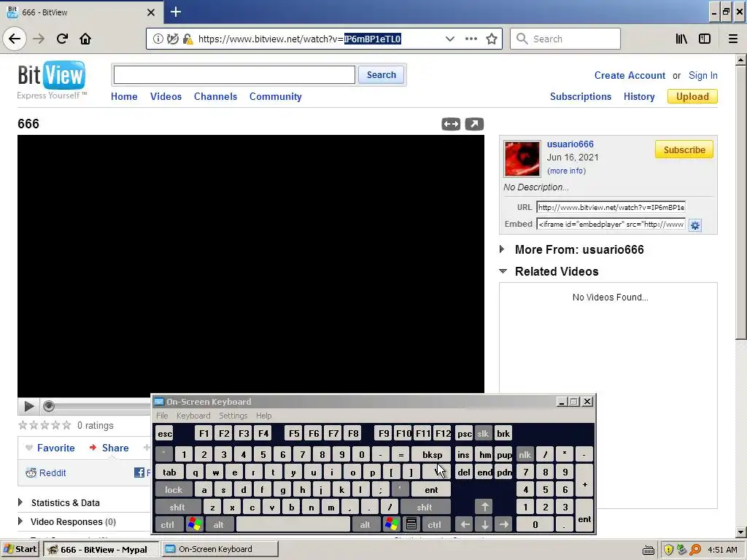Click the video seek bar handle

click(48, 406)
